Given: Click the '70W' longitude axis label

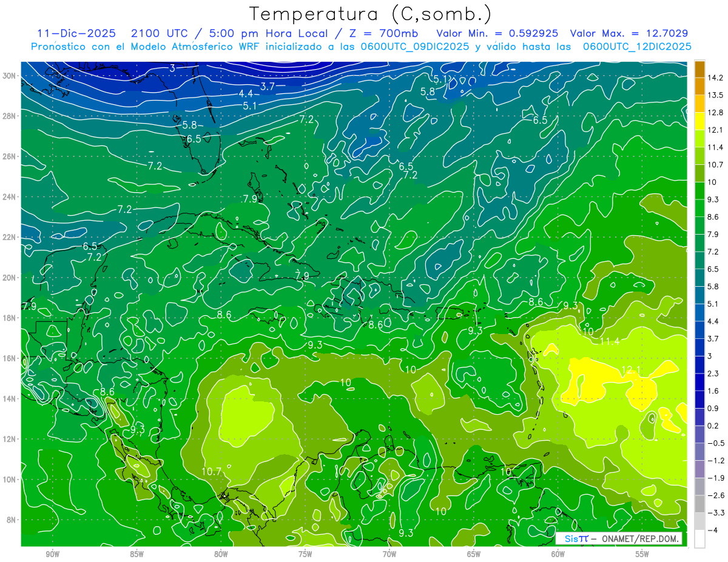Looking at the screenshot, I should coord(389,554).
